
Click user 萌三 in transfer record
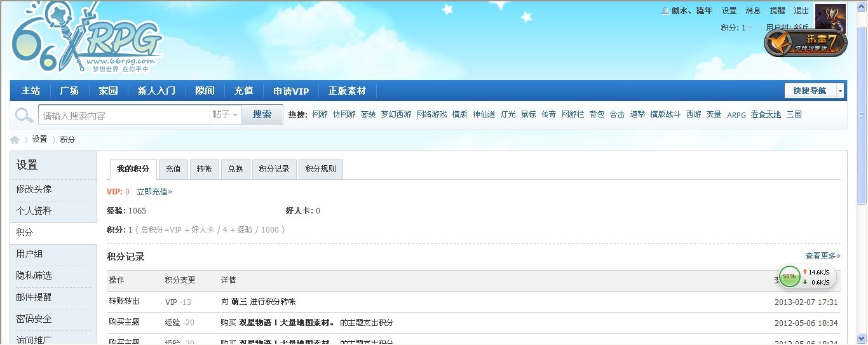pos(239,302)
